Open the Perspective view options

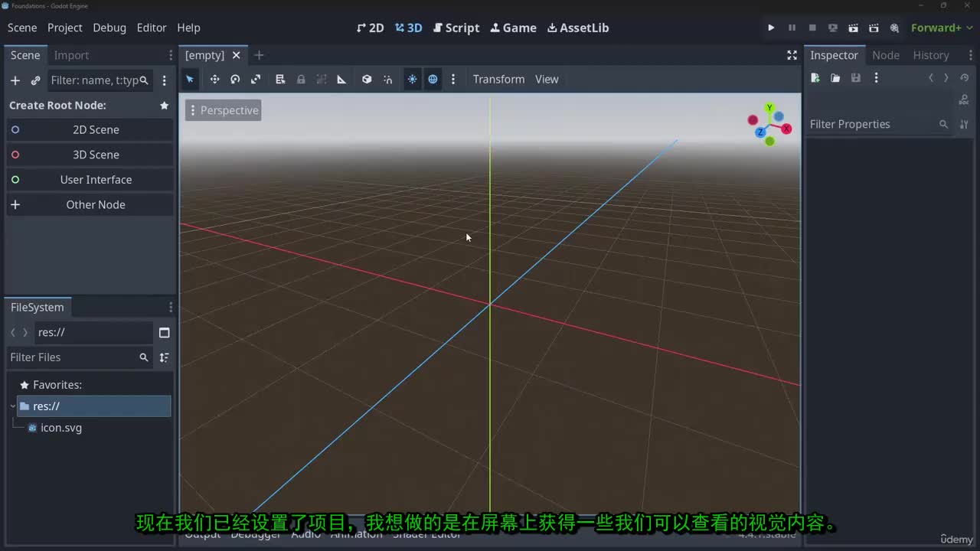point(223,110)
